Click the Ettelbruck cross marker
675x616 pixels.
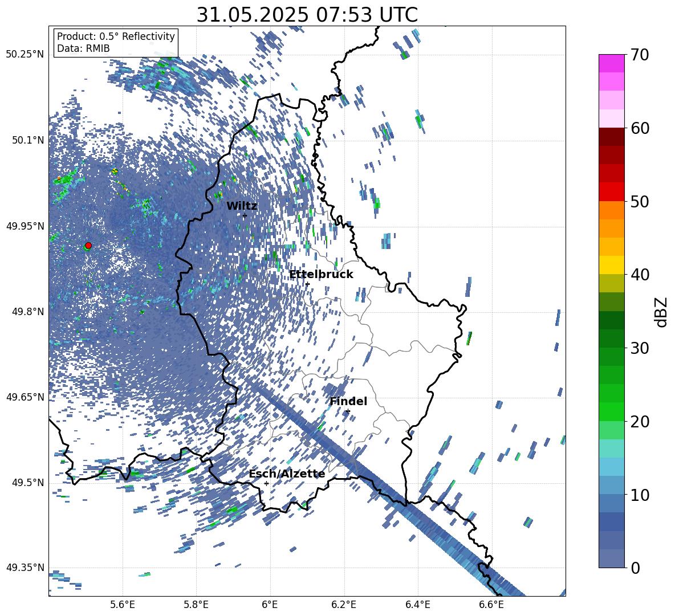307,284
